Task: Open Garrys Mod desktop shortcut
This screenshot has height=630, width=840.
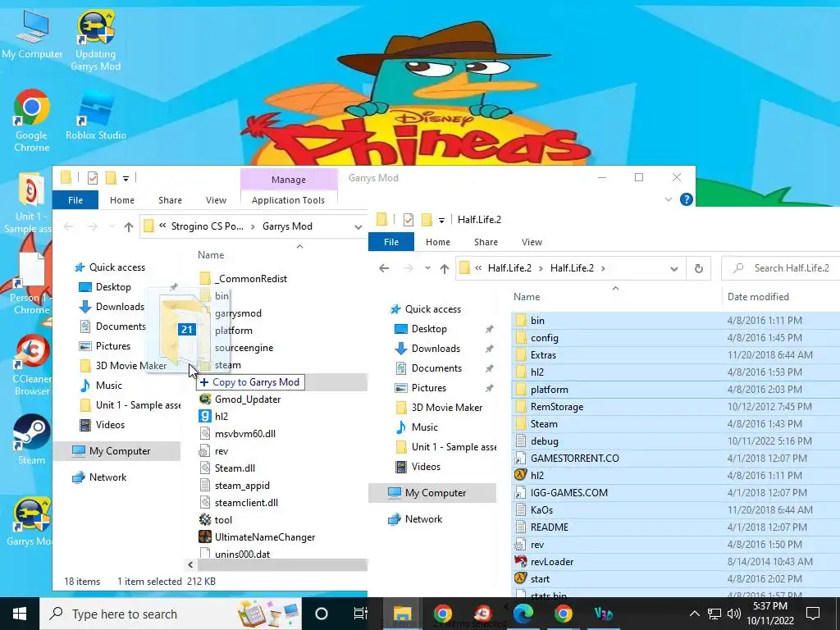Action: tap(32, 523)
